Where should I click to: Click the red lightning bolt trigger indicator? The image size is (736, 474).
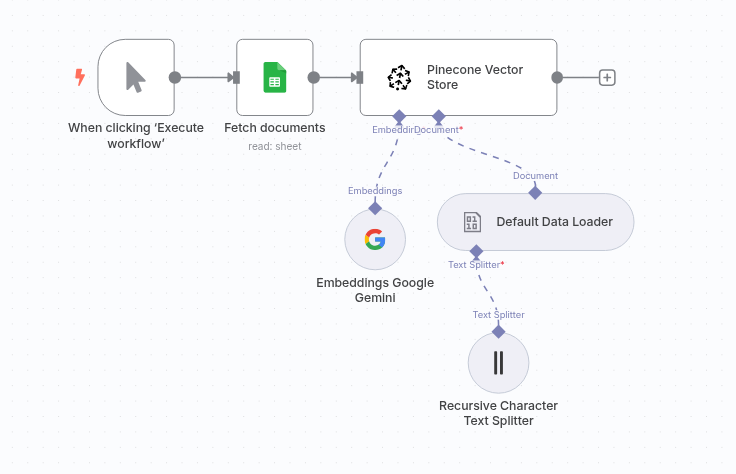tap(80, 77)
